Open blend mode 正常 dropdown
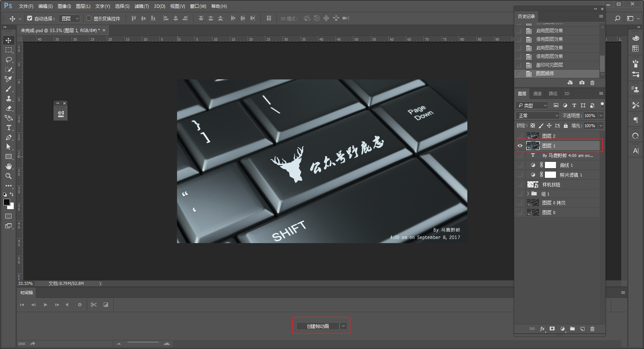The width and height of the screenshot is (644, 349). pos(538,116)
